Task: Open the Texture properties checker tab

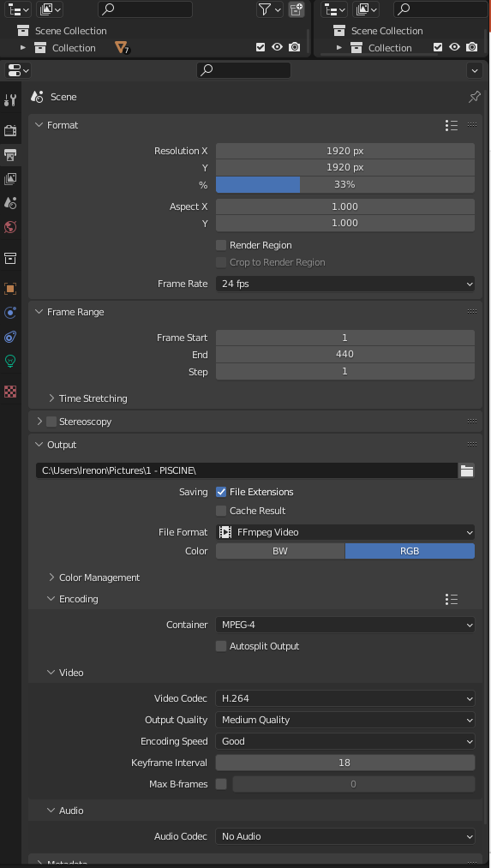Action: (x=10, y=392)
